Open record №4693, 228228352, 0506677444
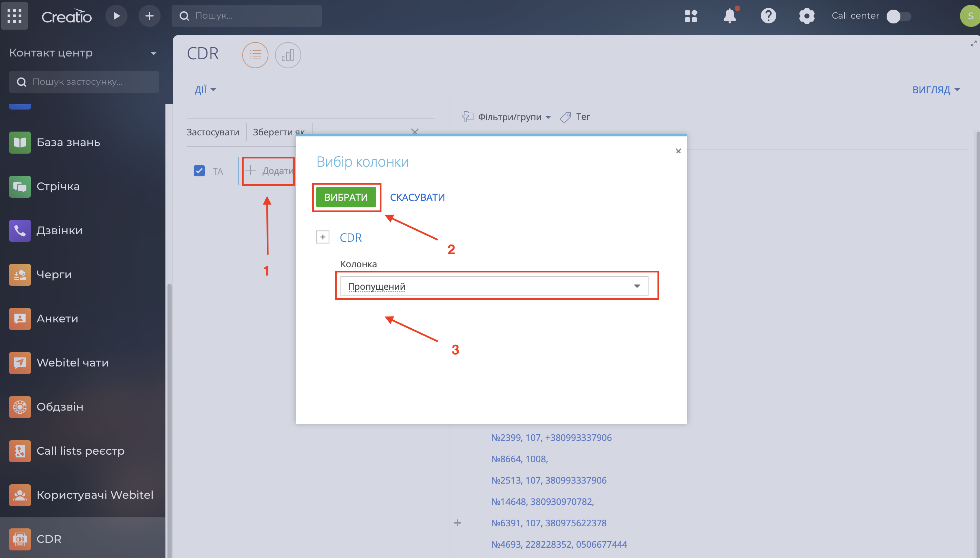 pos(559,545)
